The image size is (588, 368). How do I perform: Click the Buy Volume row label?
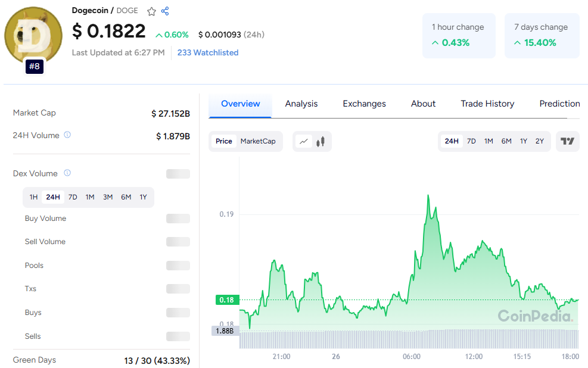point(45,219)
